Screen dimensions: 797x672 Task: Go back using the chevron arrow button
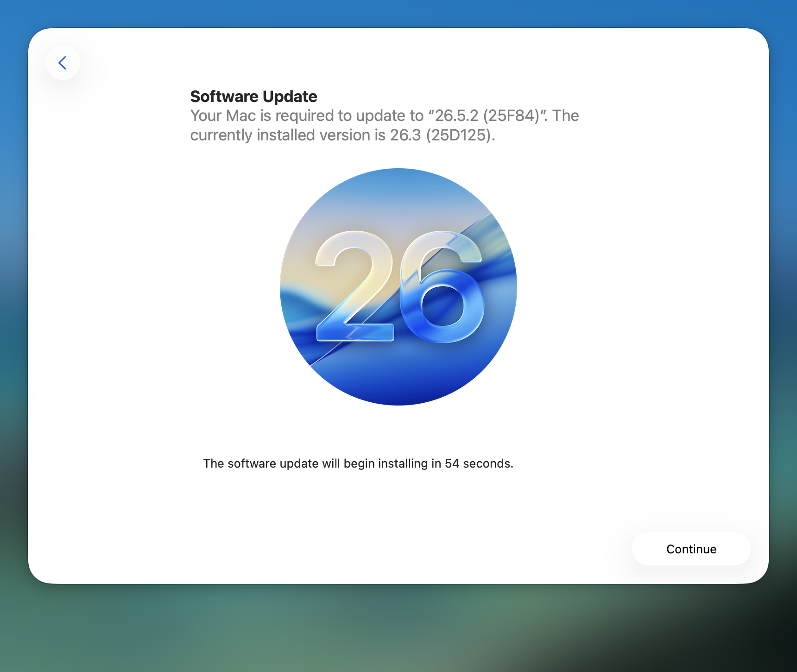pos(63,63)
